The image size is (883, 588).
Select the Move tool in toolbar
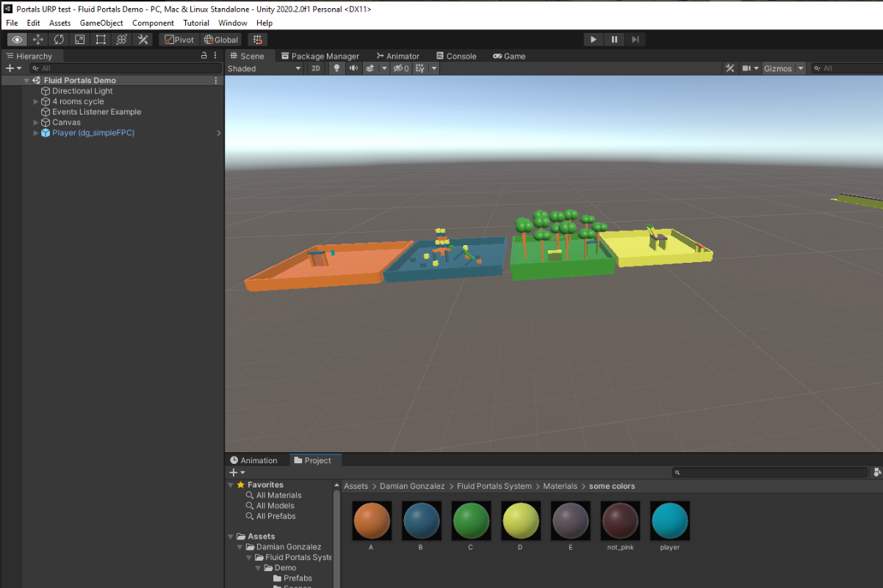(38, 40)
